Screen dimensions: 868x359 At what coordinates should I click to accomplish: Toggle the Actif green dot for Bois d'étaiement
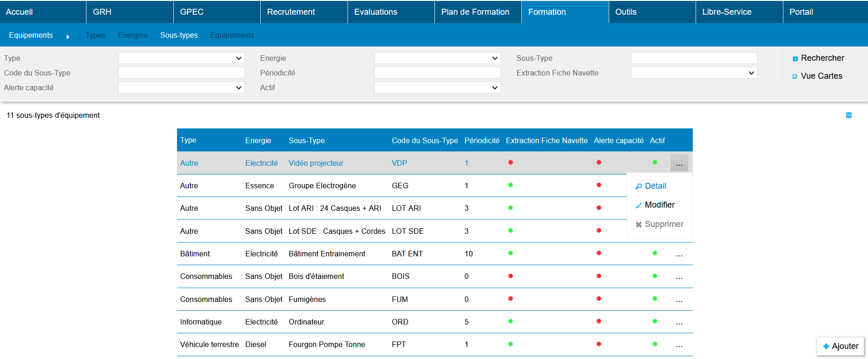(655, 276)
